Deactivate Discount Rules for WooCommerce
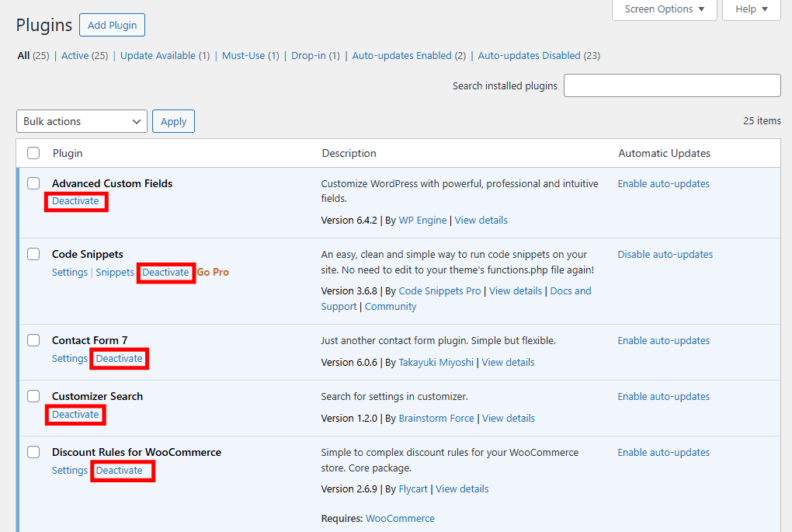The image size is (792, 532). 120,471
